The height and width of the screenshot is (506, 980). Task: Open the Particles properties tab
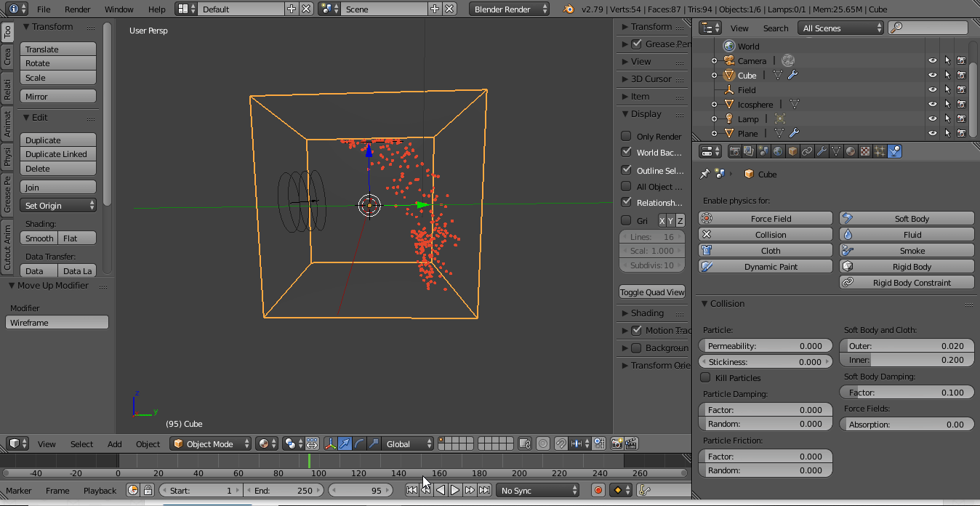(x=880, y=150)
